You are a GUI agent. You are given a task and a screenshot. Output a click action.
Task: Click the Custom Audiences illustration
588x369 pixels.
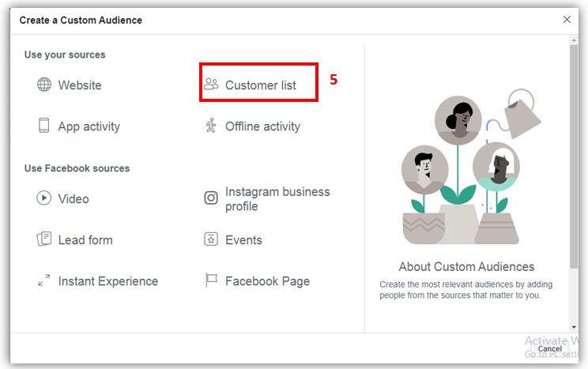coord(472,167)
